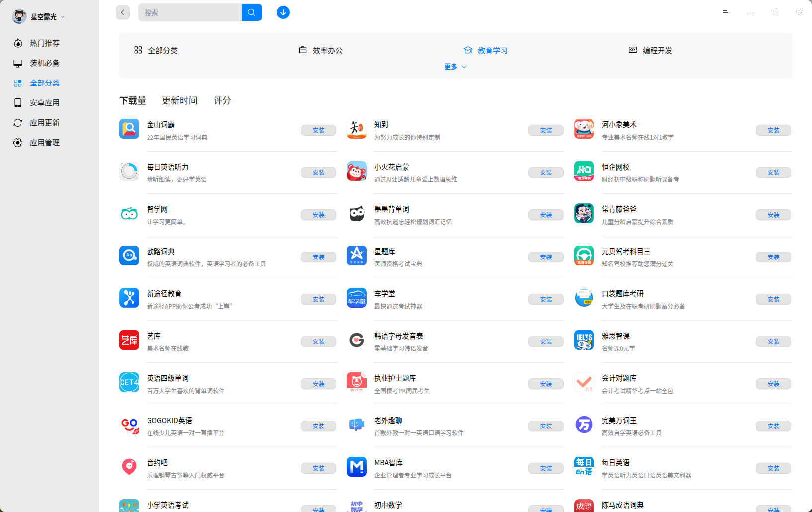Image resolution: width=812 pixels, height=512 pixels.
Task: Open the 河小象美术 app icon
Action: (584, 129)
